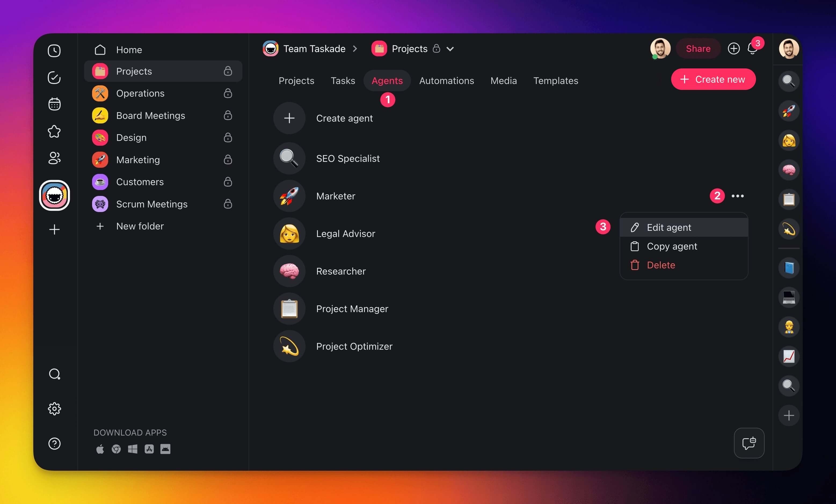Viewport: 836px width, 504px height.
Task: Click the starred favorites icon
Action: coord(54,131)
